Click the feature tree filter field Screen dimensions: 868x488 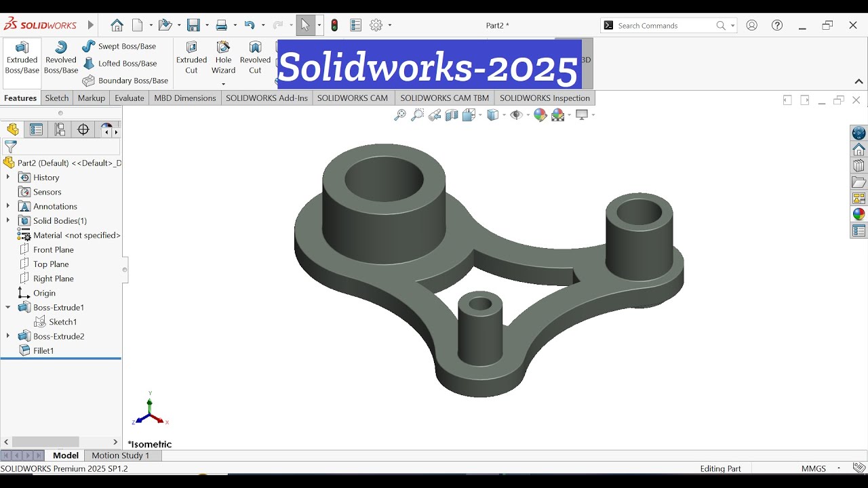click(61, 147)
